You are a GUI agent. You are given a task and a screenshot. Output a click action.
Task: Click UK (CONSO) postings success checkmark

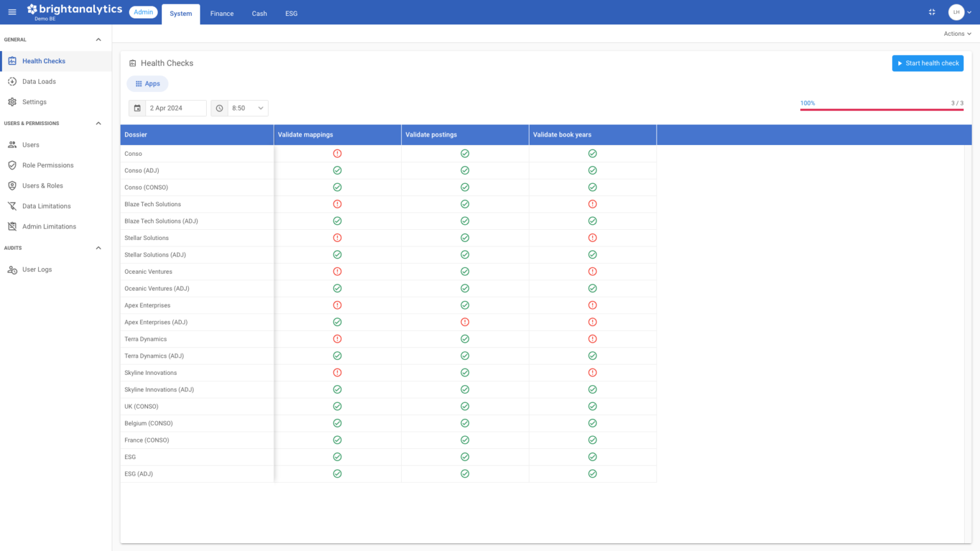pos(465,407)
